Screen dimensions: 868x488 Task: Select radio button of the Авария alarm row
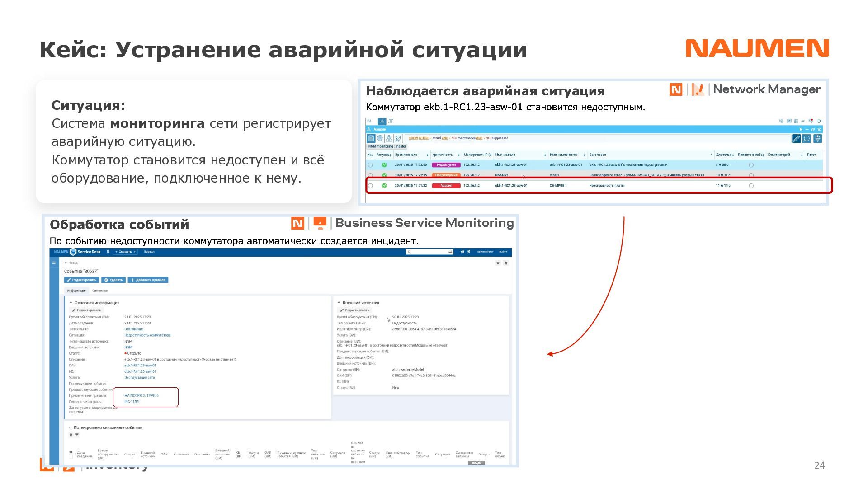pos(370,186)
